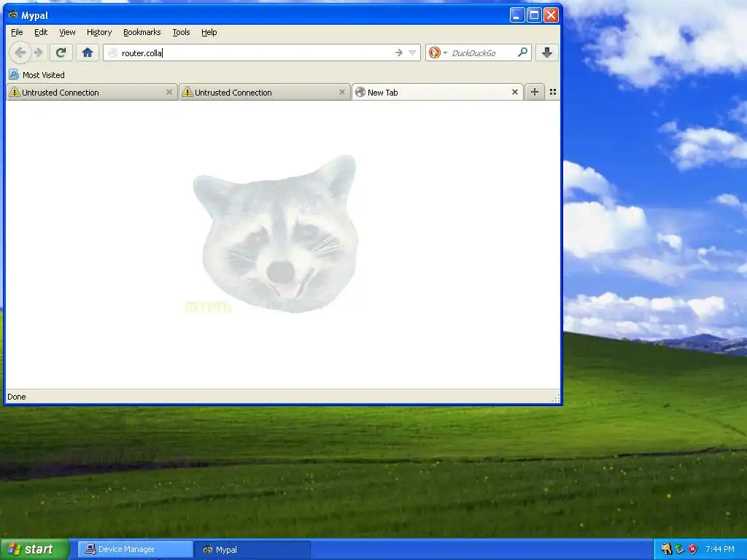
Task: Open the Downloads arrow button
Action: click(547, 52)
